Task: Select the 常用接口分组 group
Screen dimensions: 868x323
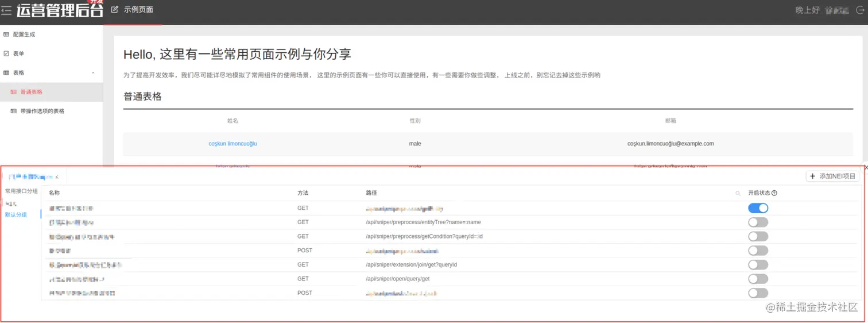Action: (x=21, y=191)
